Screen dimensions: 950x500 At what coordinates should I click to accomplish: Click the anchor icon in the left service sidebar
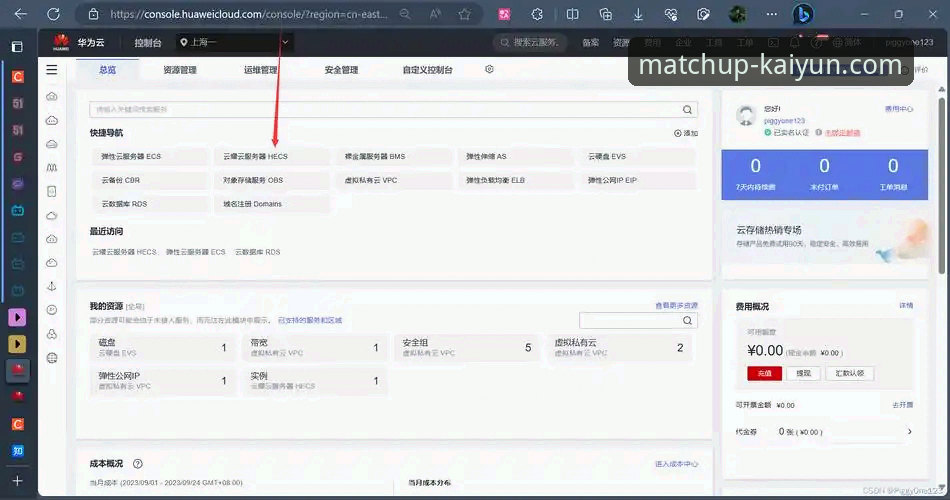tap(52, 286)
